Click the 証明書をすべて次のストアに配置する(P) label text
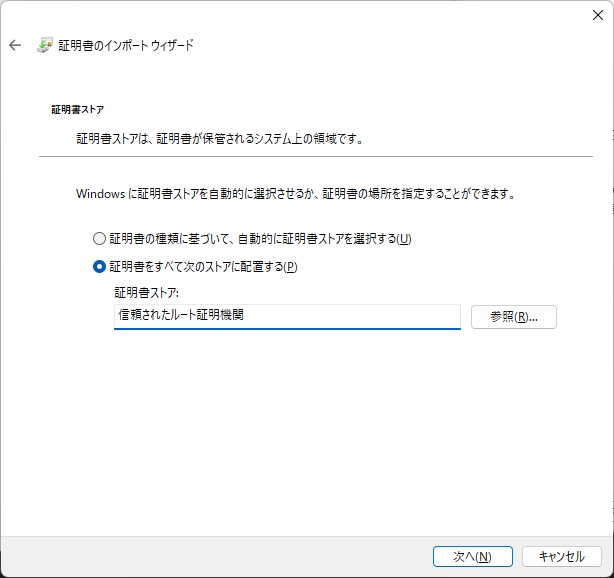 pos(203,267)
